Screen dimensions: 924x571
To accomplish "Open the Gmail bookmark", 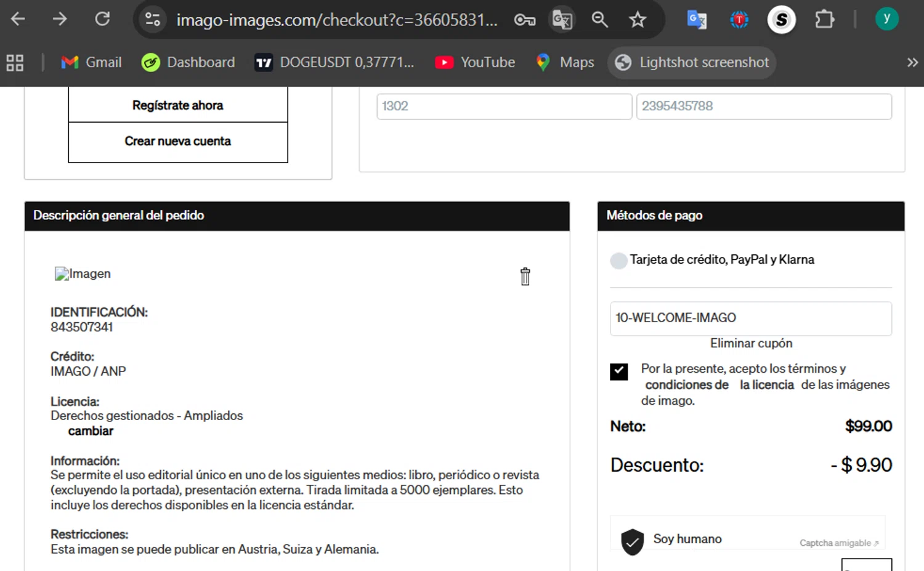I will 91,62.
